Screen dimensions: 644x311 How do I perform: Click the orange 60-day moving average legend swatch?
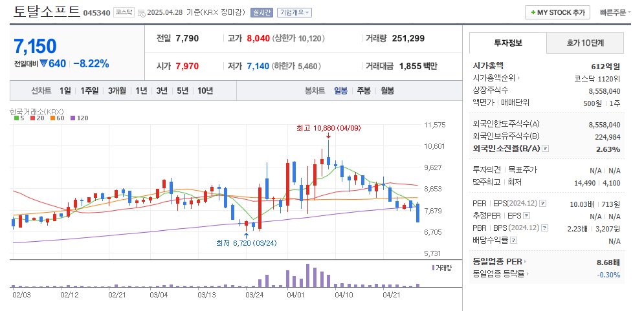pos(52,118)
